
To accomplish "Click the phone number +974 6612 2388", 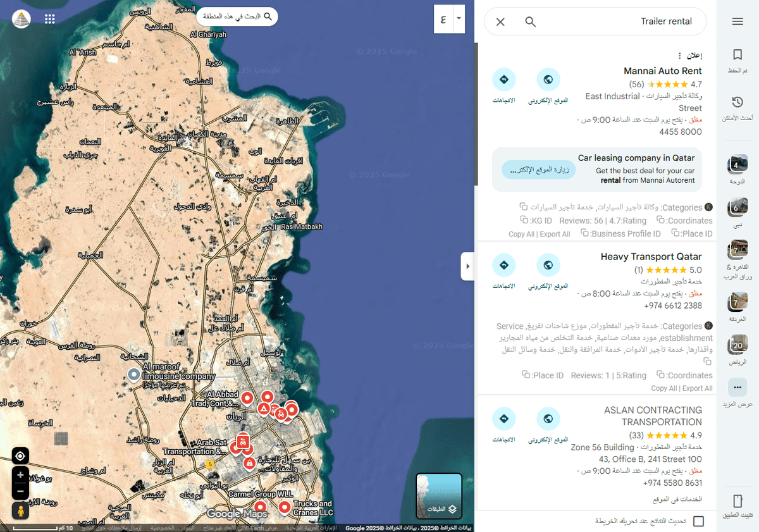I will [673, 306].
